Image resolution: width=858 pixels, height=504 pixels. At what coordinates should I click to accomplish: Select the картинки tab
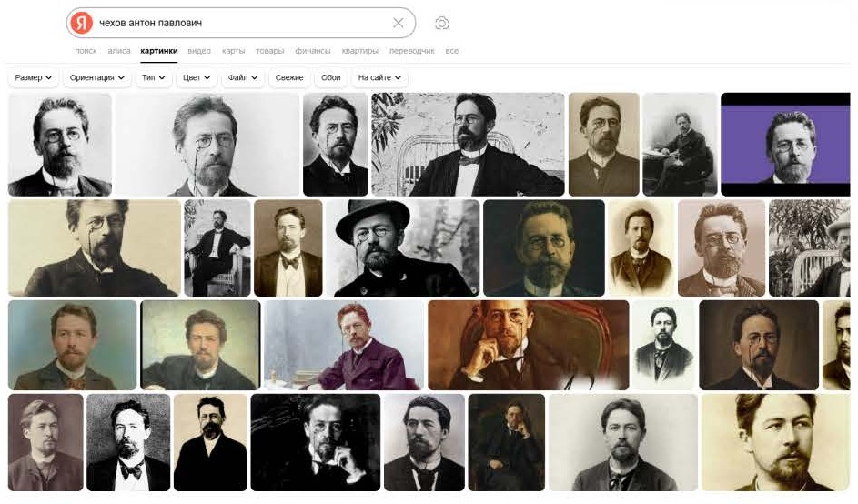click(x=158, y=51)
